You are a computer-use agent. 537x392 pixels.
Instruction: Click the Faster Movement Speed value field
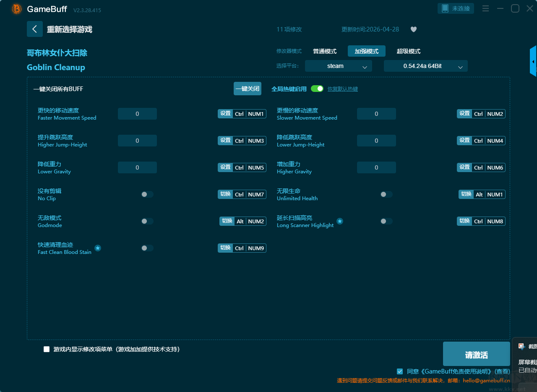coord(137,114)
